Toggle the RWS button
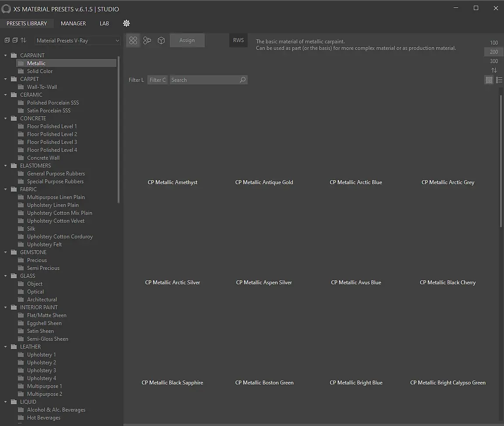This screenshot has width=504, height=426. click(x=238, y=40)
